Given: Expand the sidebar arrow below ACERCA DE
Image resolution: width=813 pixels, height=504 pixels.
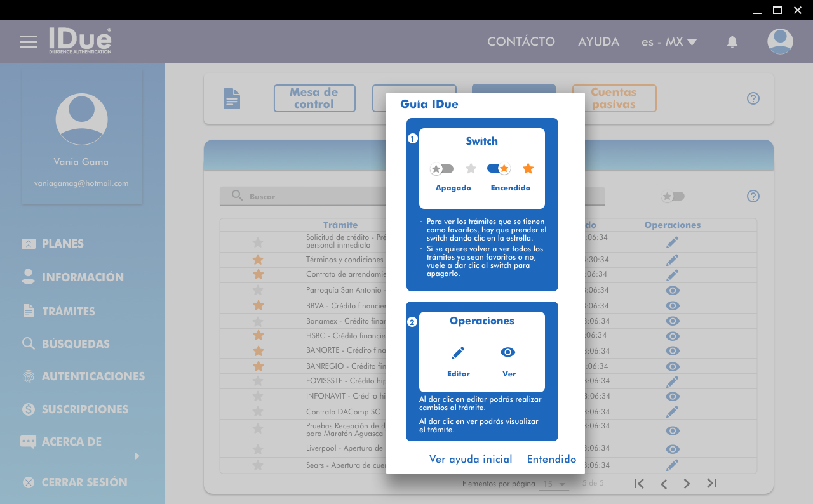Looking at the screenshot, I should click(x=137, y=456).
